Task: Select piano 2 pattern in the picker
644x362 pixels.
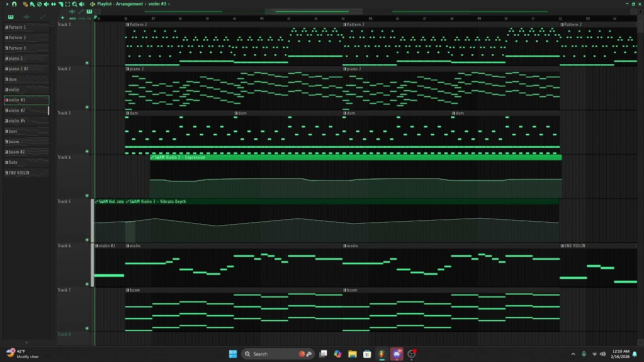Action: pyautogui.click(x=27, y=58)
